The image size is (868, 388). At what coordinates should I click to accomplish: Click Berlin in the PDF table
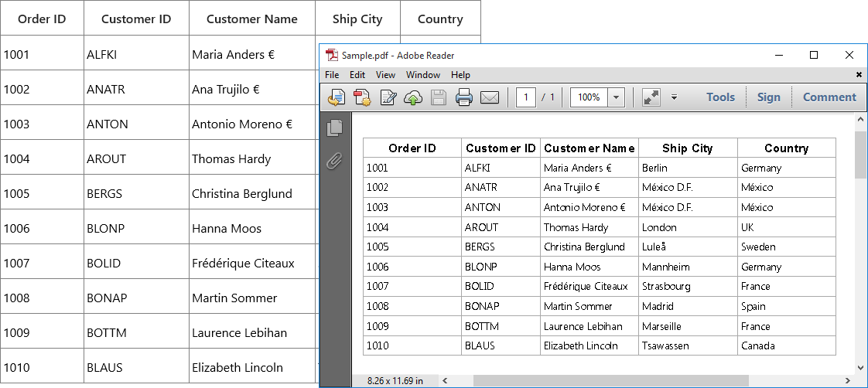655,168
